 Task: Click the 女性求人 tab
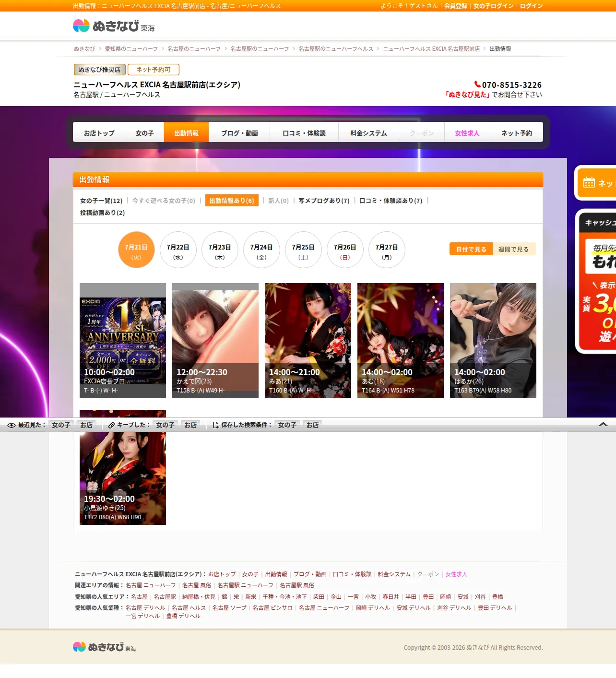click(x=467, y=133)
